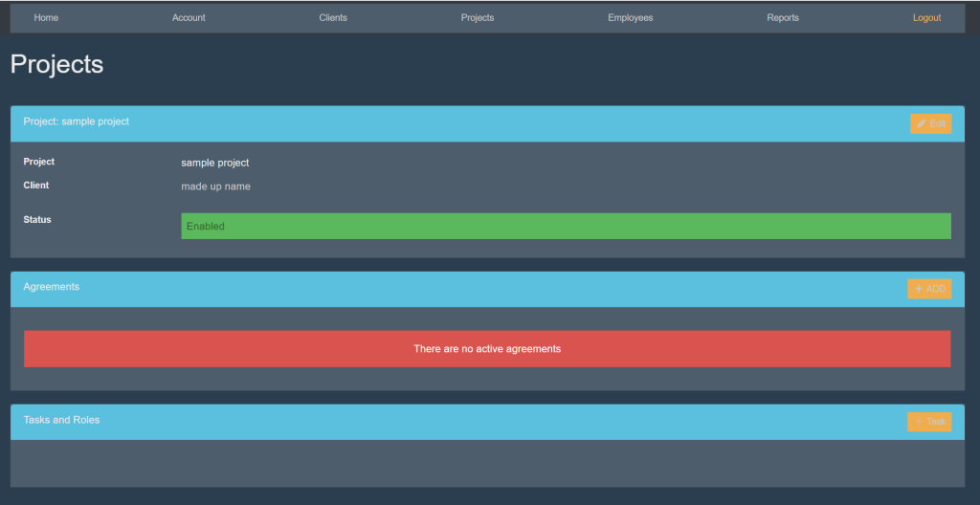
Task: Click the plus Task button in Tasks and Roles
Action: click(929, 422)
